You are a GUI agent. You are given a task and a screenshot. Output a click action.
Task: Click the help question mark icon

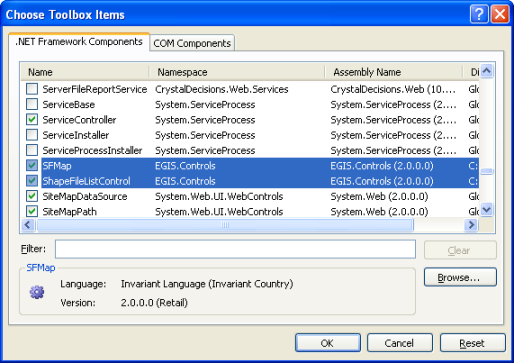[479, 14]
